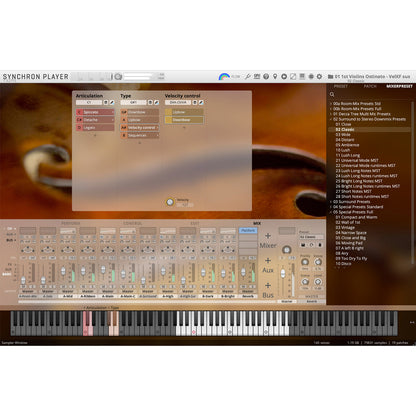Image resolution: width=416 pixels, height=416 pixels.
Task: Load the 27 Short Notes MST preset
Action: coord(353,191)
